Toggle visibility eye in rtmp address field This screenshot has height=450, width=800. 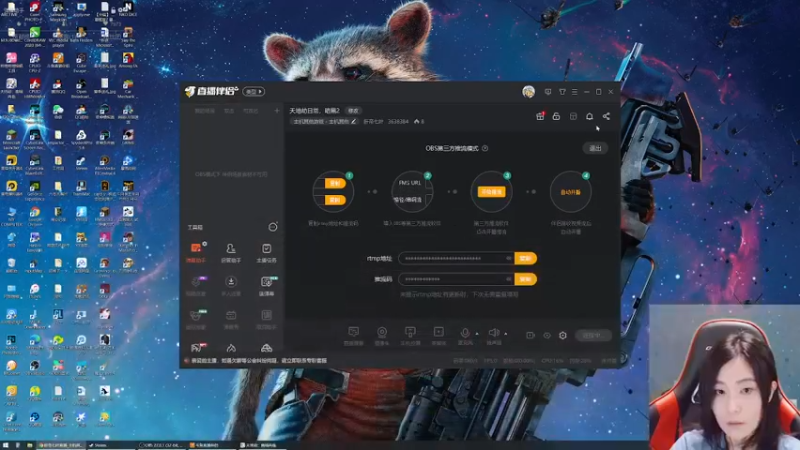pos(508,259)
